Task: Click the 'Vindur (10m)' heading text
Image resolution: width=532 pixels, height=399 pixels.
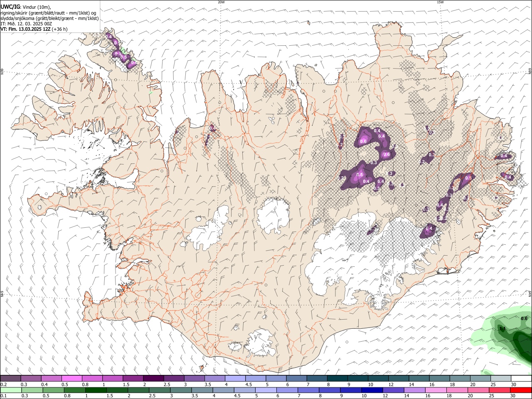Action: (x=37, y=7)
